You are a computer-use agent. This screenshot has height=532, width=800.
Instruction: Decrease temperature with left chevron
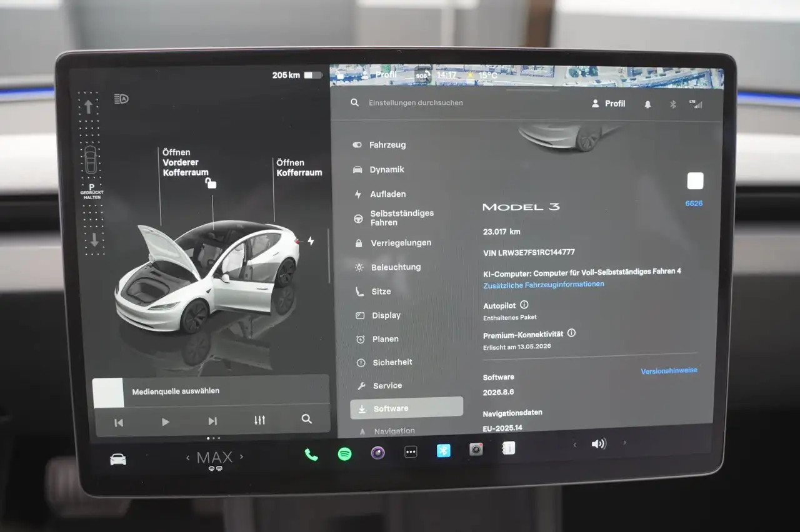(x=187, y=458)
